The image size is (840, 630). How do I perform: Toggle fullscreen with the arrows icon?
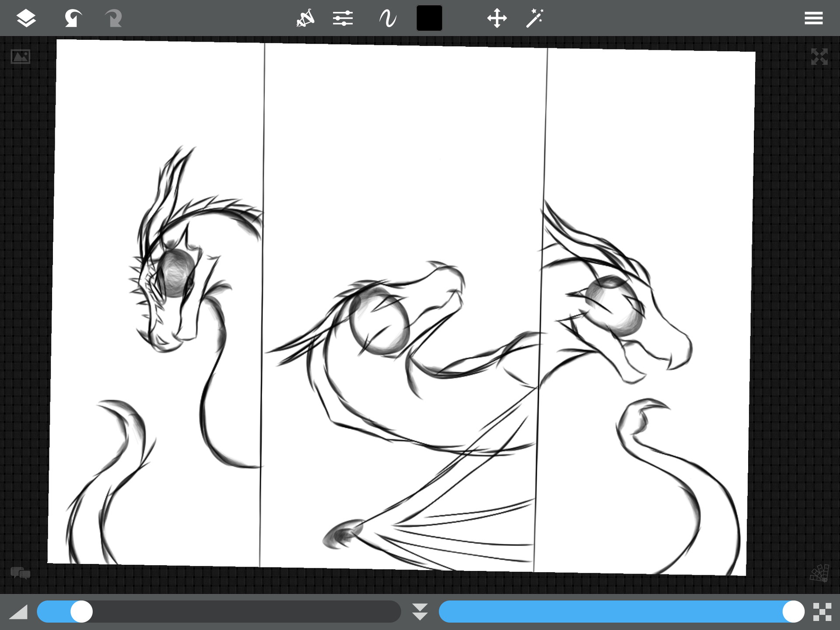coord(819,56)
